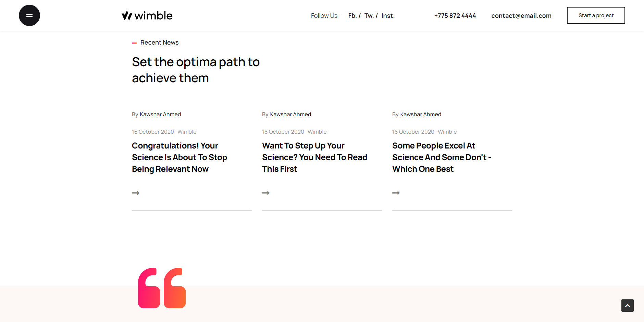The image size is (644, 322).
Task: Open the Inst. social link
Action: click(x=388, y=16)
